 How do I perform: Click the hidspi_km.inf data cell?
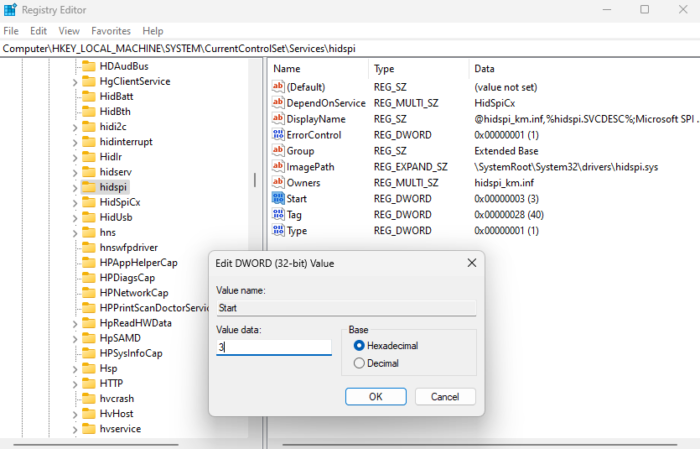click(x=504, y=183)
